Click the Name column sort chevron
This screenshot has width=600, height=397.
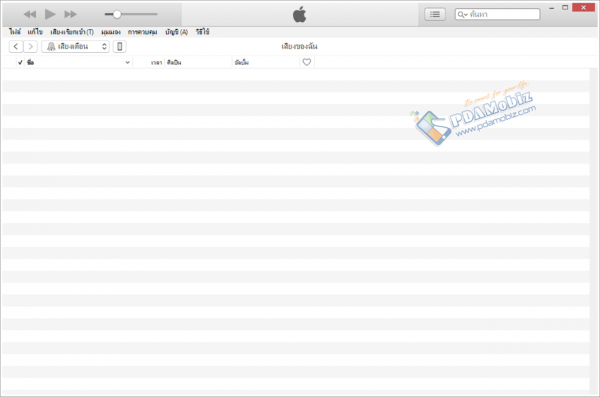127,62
